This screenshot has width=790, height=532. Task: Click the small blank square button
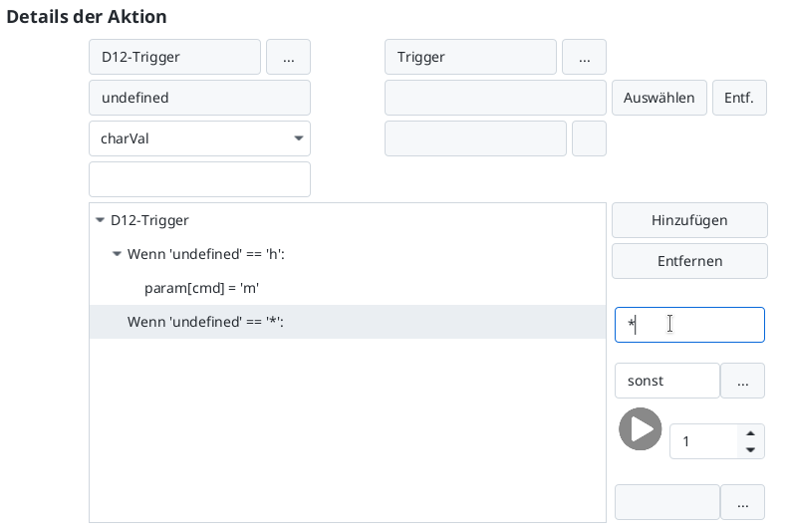[x=589, y=139]
